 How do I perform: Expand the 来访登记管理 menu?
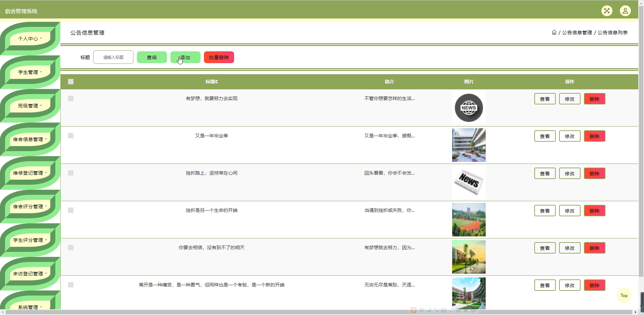tap(30, 274)
